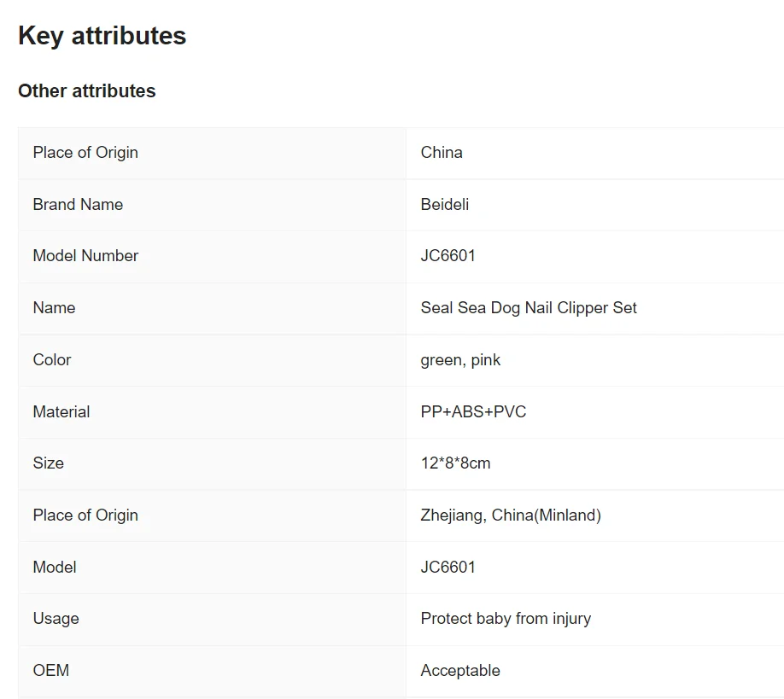The image size is (784, 699).
Task: Select the "Acceptable" OEM value
Action: 460,671
